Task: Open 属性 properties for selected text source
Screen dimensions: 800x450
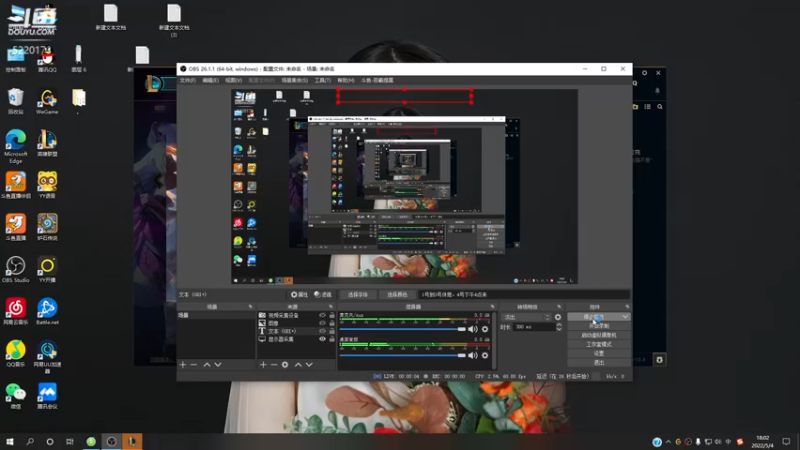Action: (299, 294)
